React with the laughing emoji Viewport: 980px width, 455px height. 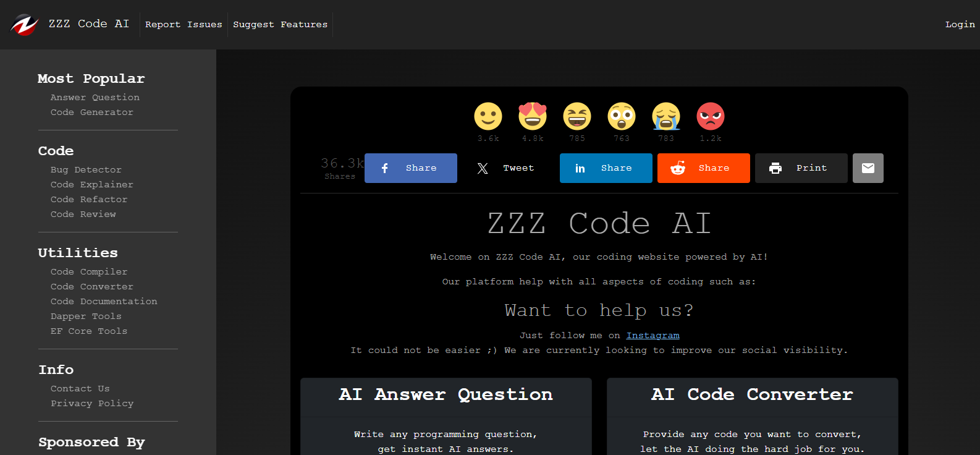[x=577, y=116]
